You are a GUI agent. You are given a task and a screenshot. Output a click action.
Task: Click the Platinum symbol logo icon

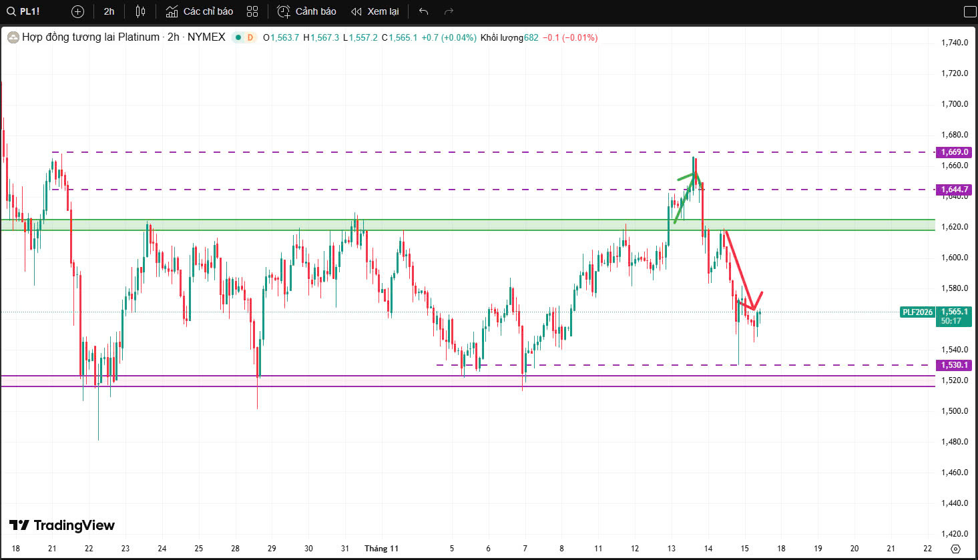click(13, 38)
